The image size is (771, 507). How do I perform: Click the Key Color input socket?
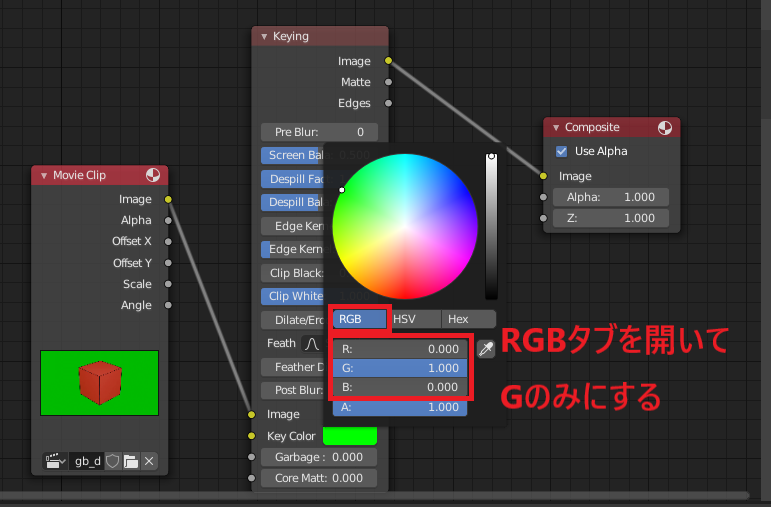click(x=251, y=436)
